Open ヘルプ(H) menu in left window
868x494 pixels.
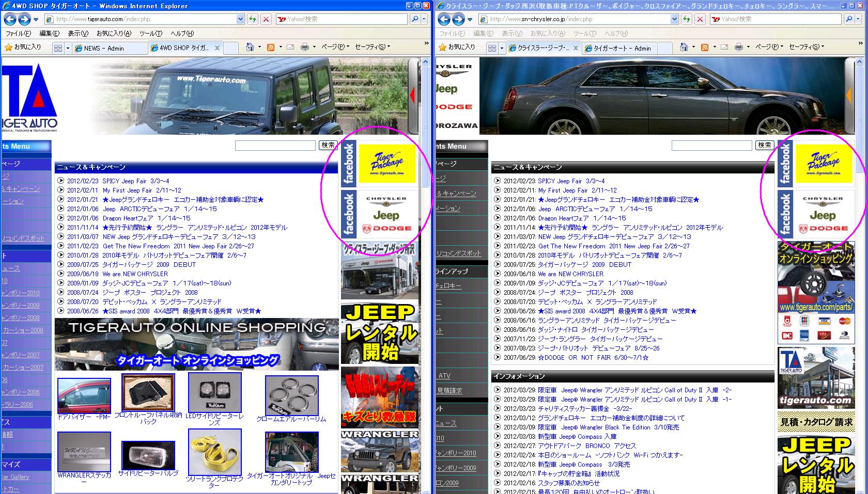pyautogui.click(x=182, y=34)
